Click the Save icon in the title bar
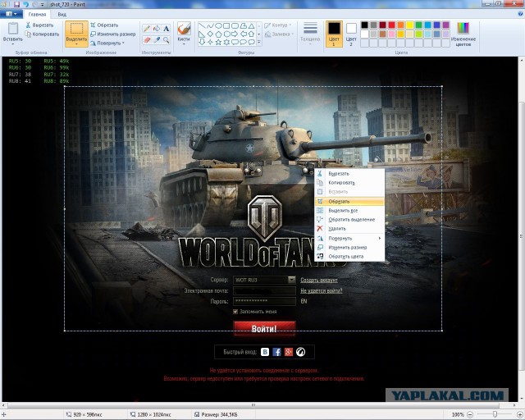 pyautogui.click(x=16, y=4)
